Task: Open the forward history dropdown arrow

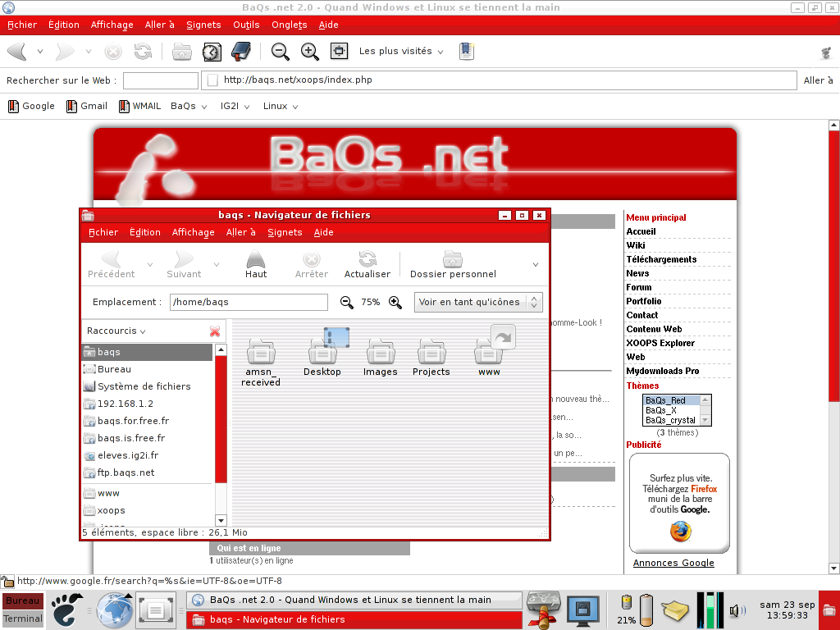Action: point(89,52)
